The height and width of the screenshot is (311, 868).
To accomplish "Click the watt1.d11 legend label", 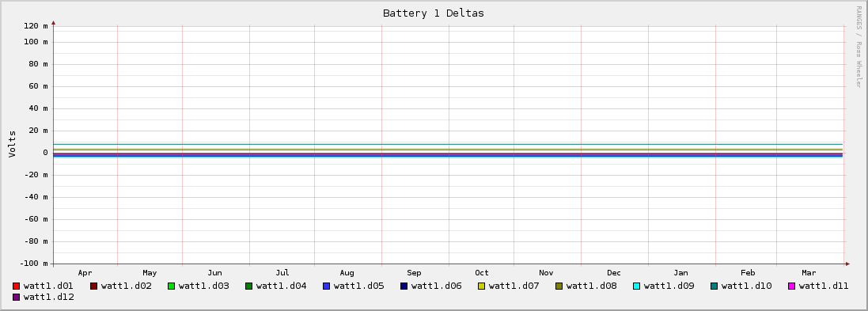I will 824,286.
